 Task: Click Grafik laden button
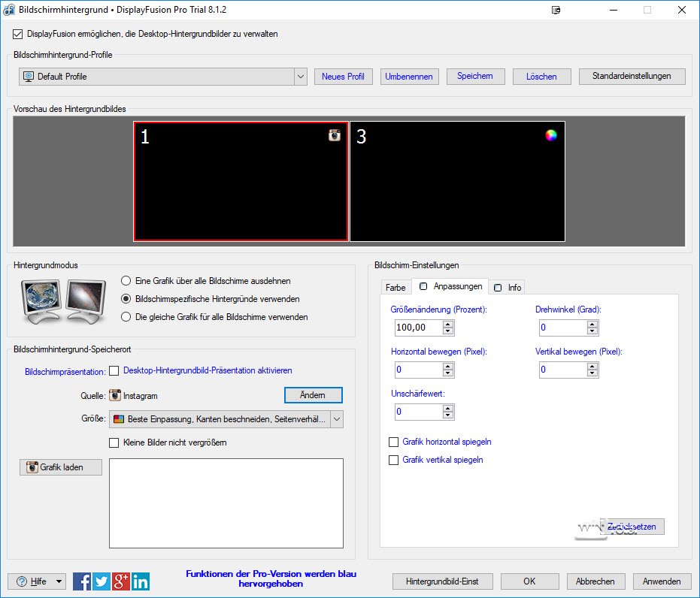pyautogui.click(x=61, y=467)
